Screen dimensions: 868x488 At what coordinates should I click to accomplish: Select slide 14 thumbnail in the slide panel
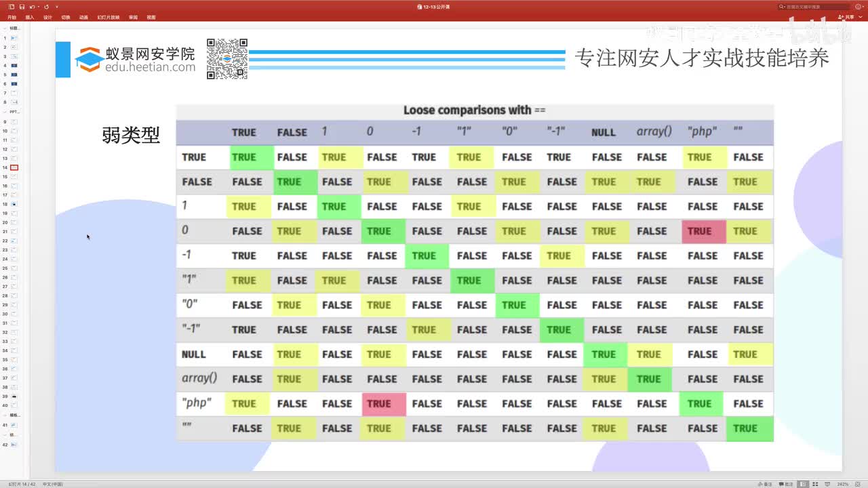(x=14, y=167)
